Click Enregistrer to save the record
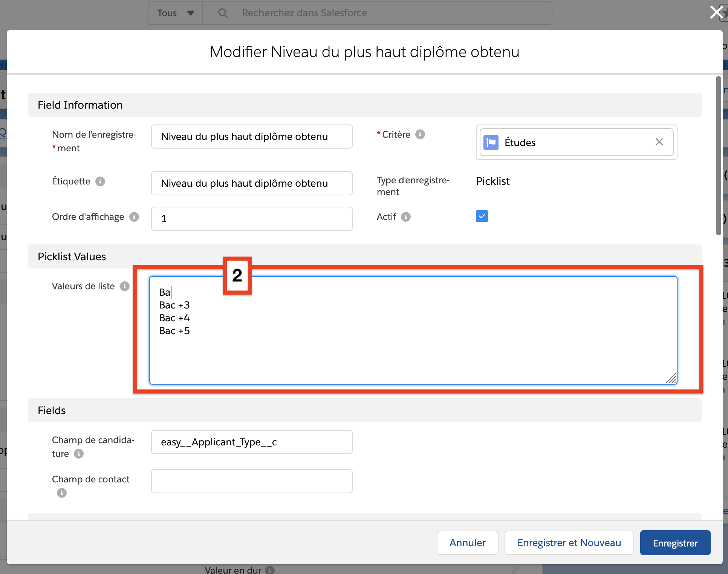This screenshot has height=574, width=728. [x=675, y=543]
